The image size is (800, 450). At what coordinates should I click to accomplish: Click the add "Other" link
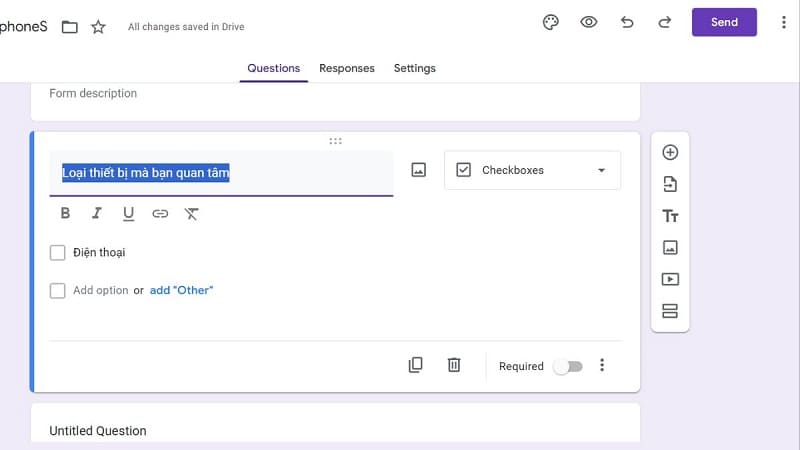[x=181, y=290]
